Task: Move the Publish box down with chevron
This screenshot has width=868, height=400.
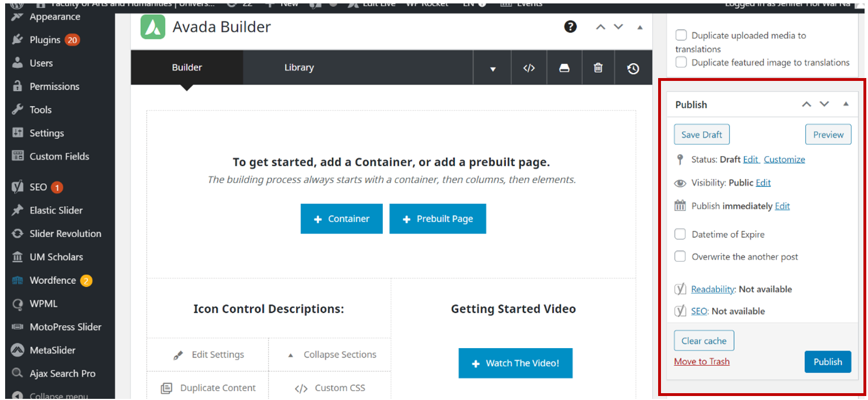Action: (825, 104)
